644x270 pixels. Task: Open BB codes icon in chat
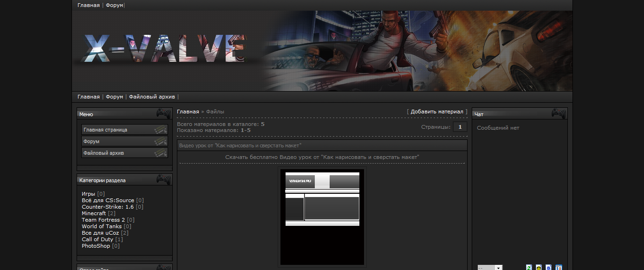(x=548, y=267)
